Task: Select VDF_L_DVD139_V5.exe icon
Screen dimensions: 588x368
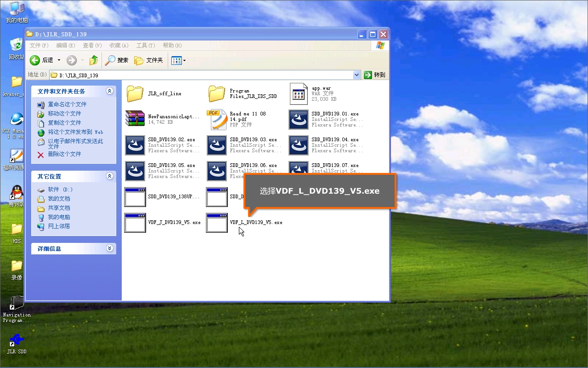Action: click(217, 223)
